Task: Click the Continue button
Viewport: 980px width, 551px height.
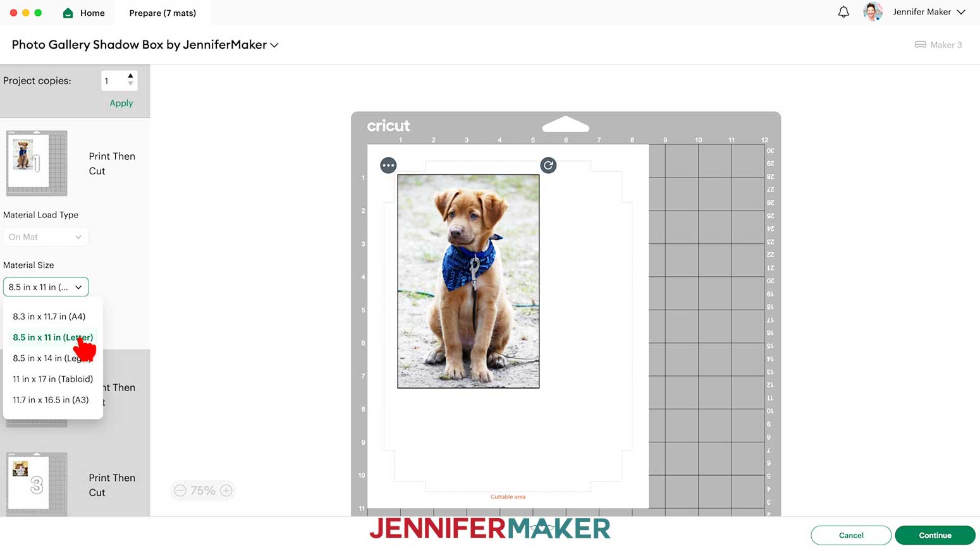Action: (935, 535)
